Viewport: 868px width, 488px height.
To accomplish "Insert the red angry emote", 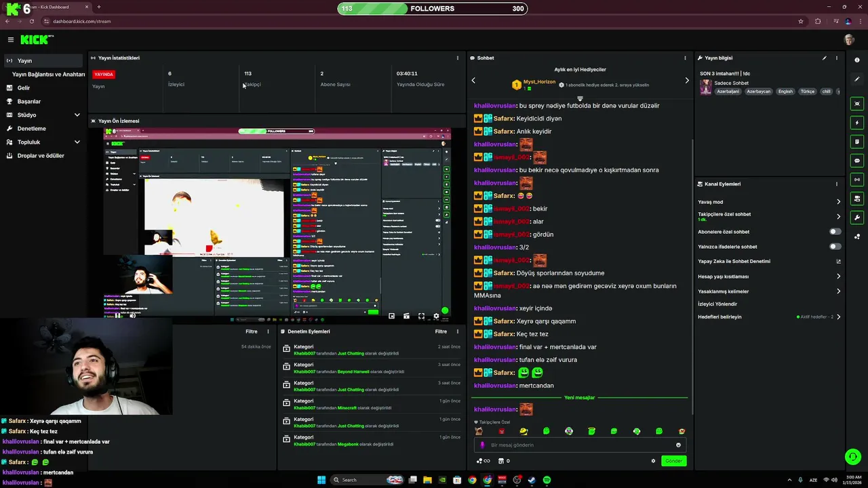I will [501, 431].
